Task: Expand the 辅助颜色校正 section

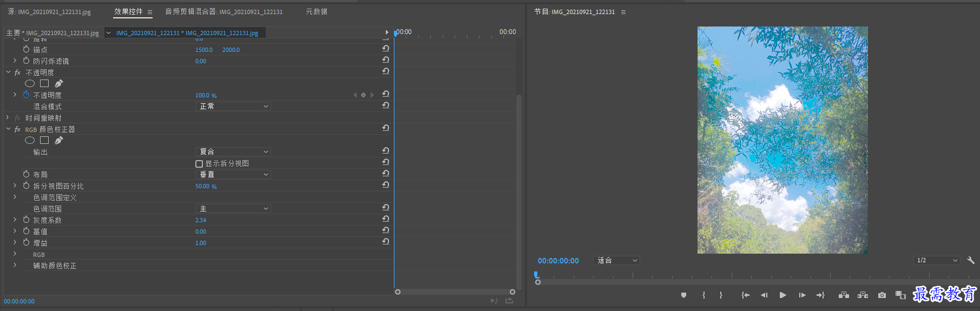Action: coord(15,265)
